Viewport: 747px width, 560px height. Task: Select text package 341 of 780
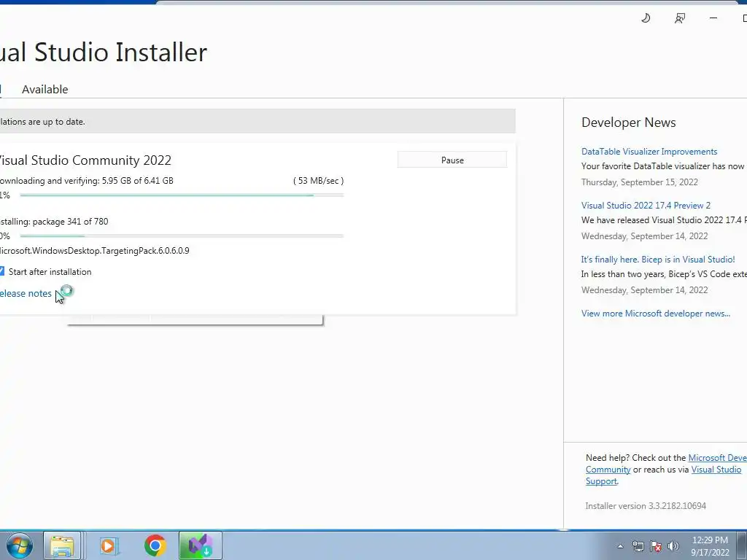70,222
